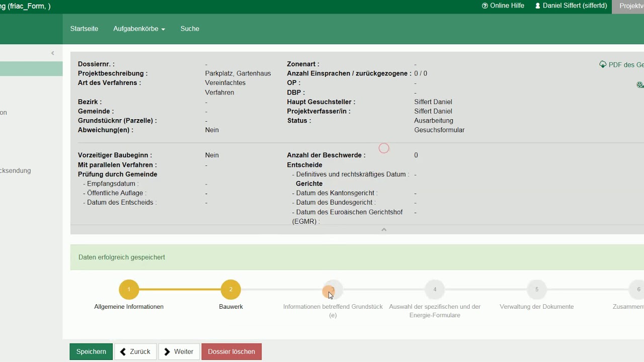Image resolution: width=644 pixels, height=362 pixels.
Task: Click the 'Prüfung durch Gemeinde' heading
Action: click(x=118, y=174)
